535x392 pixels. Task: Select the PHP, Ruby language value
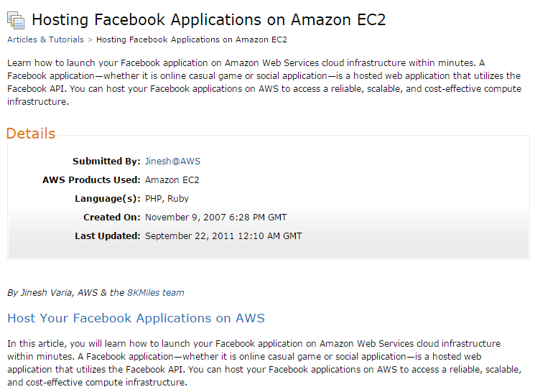pyautogui.click(x=167, y=199)
